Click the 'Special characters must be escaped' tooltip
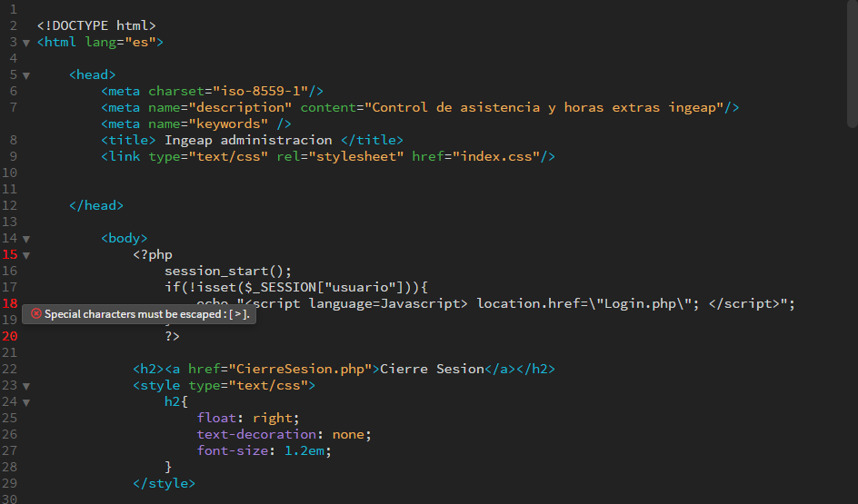Screen dimensions: 858x504 point(139,314)
